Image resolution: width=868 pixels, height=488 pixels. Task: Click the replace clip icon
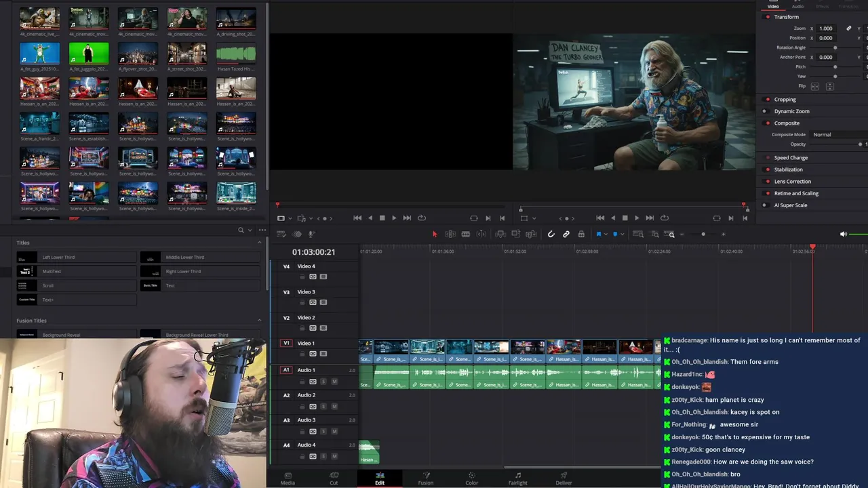tap(531, 234)
